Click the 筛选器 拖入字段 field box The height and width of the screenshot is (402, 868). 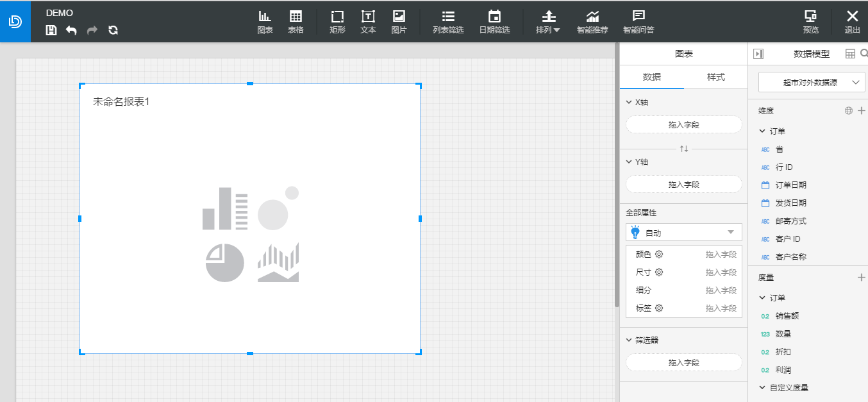point(683,362)
